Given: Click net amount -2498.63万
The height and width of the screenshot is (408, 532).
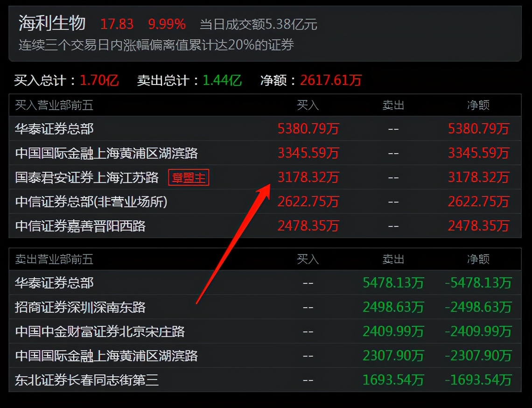Looking at the screenshot, I should point(478,308).
